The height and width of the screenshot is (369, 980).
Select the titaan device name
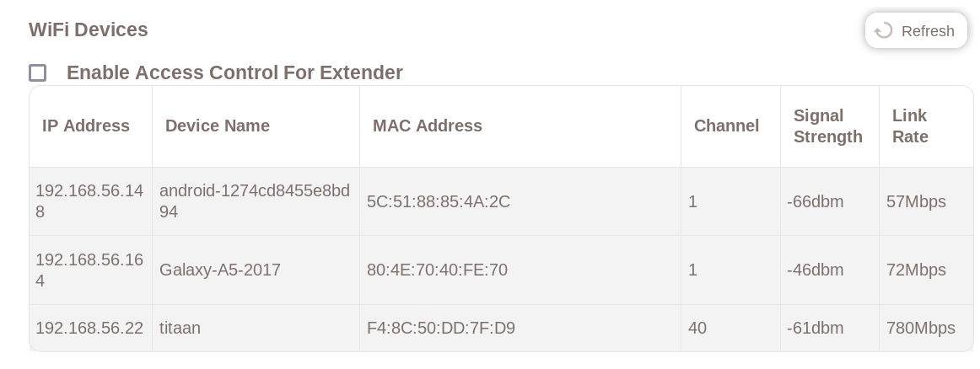[180, 328]
